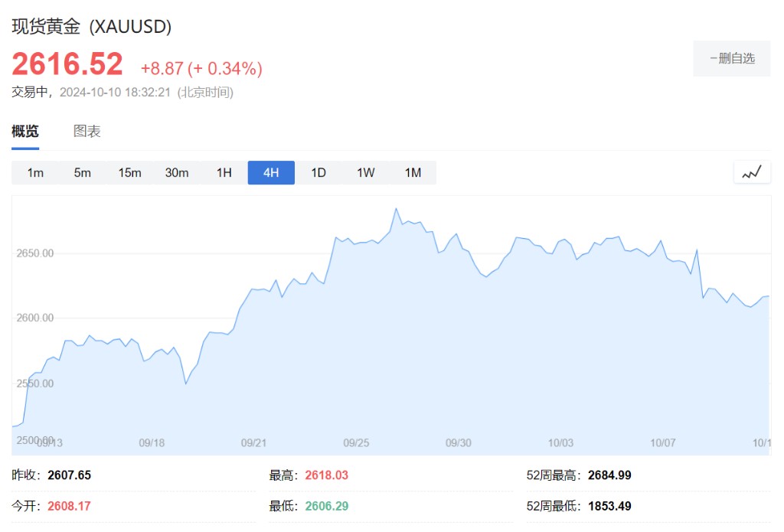
Task: Switch chart to 15m interval
Action: pos(129,173)
